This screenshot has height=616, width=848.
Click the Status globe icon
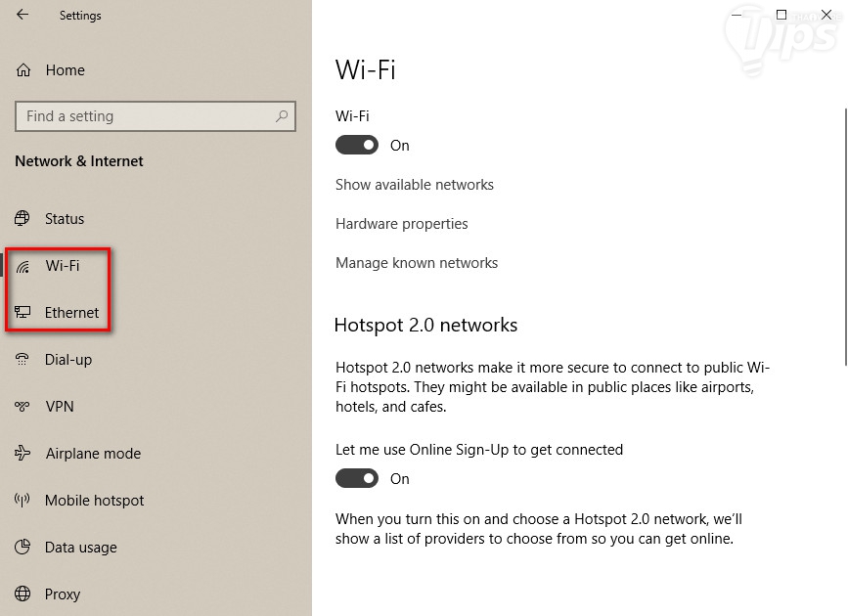coord(23,219)
